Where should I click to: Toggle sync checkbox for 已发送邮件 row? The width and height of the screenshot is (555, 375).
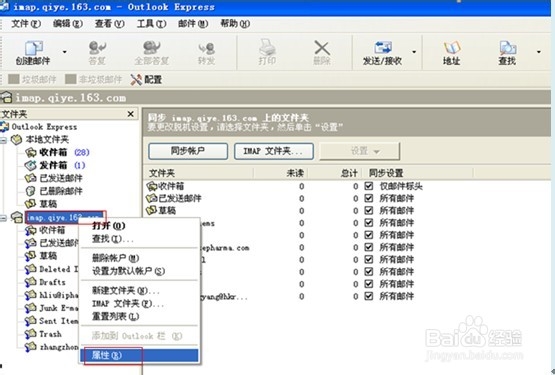369,198
